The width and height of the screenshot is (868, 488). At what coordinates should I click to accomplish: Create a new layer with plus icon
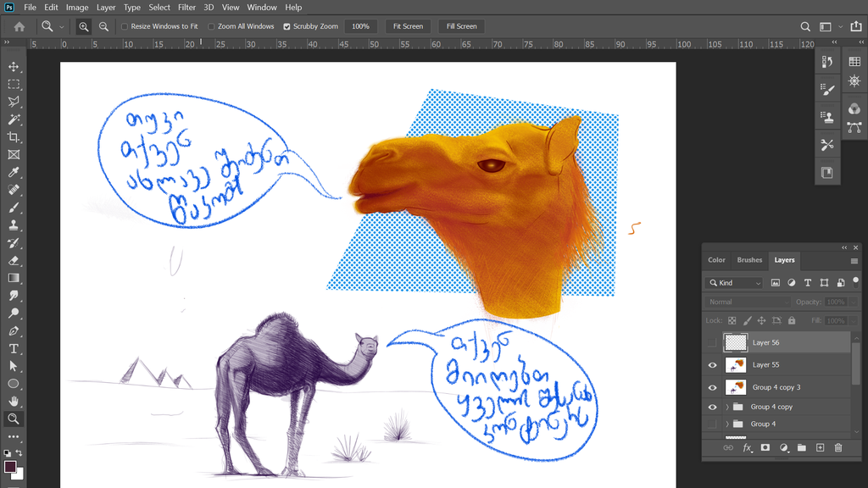click(820, 447)
